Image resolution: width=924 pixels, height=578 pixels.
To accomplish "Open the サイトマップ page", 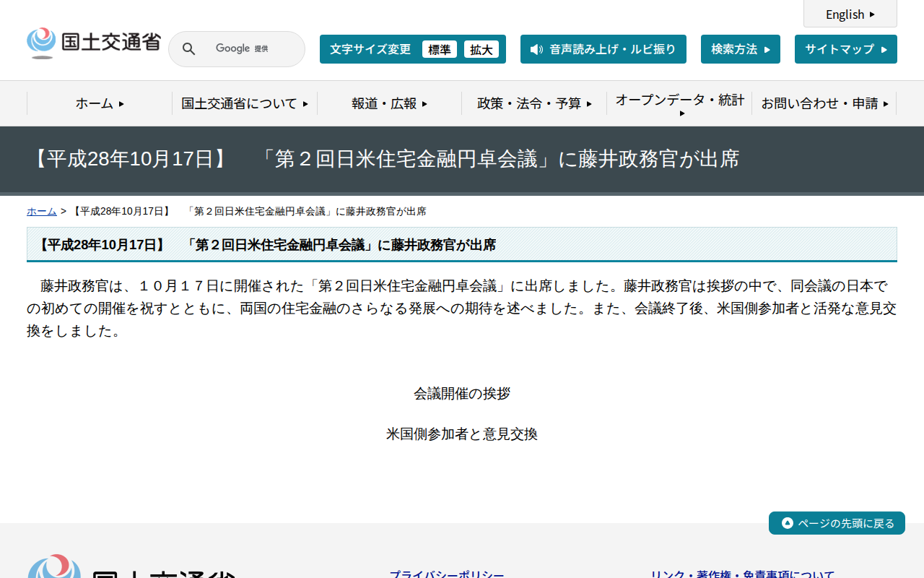I will coord(845,49).
